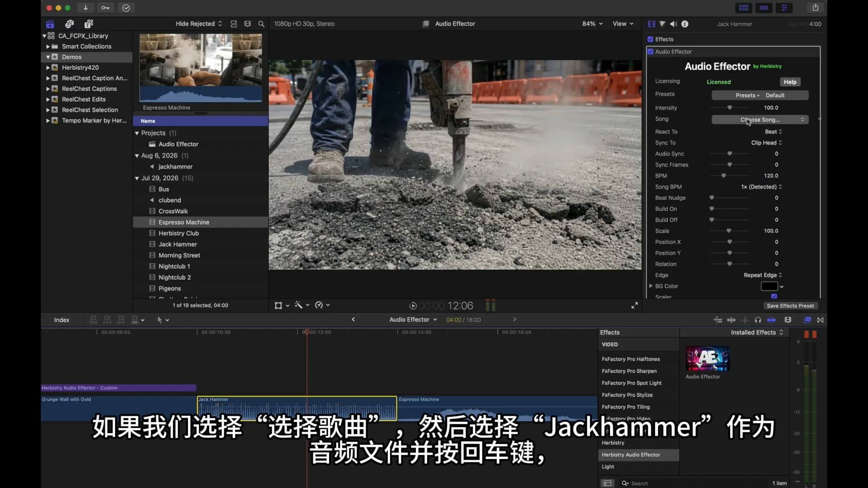Select the arrow Select tool
This screenshot has width=868, height=488.
coord(160,320)
